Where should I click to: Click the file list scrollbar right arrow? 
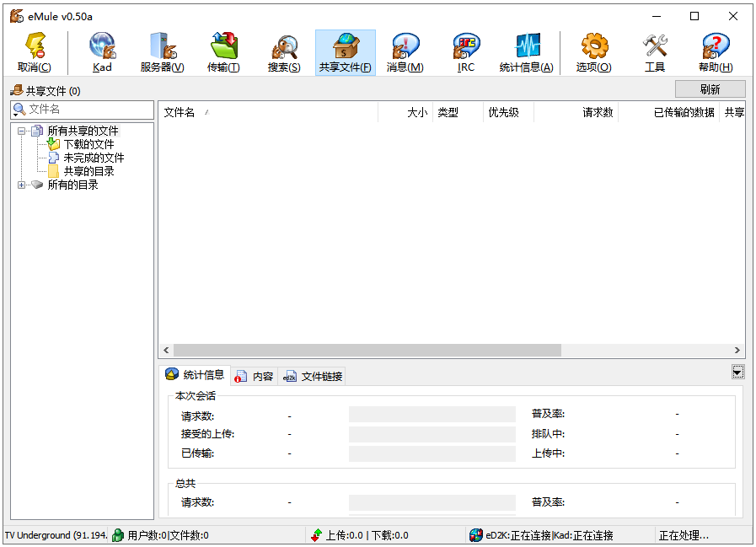737,350
